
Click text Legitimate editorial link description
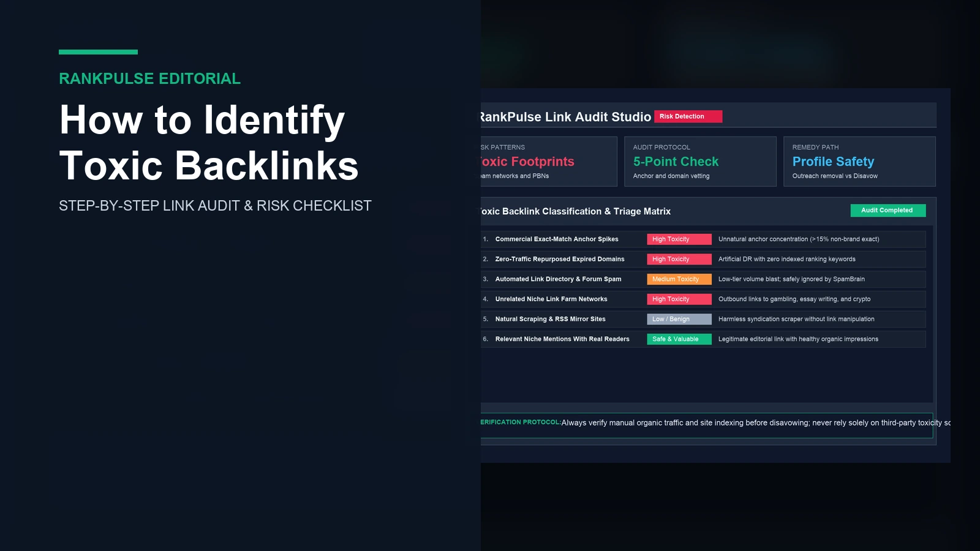[798, 339]
